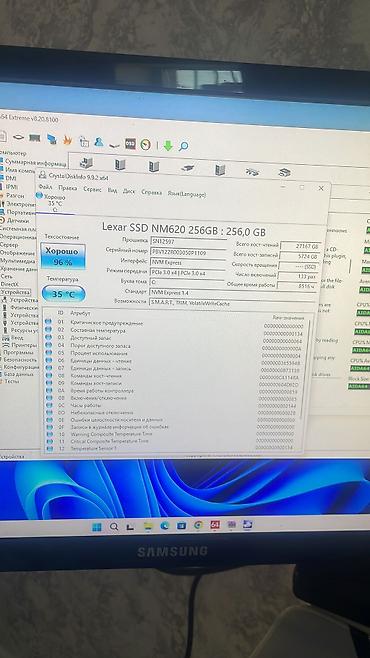Viewport: 370px width, 658px height.
Task: Click the green download arrow in AIDA64
Action: coord(168,146)
